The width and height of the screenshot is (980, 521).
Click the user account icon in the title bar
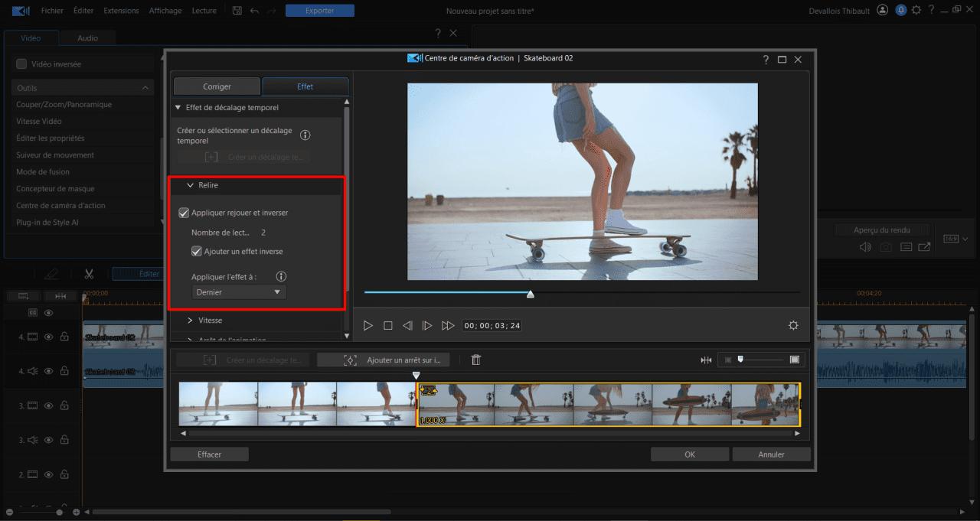[x=882, y=10]
